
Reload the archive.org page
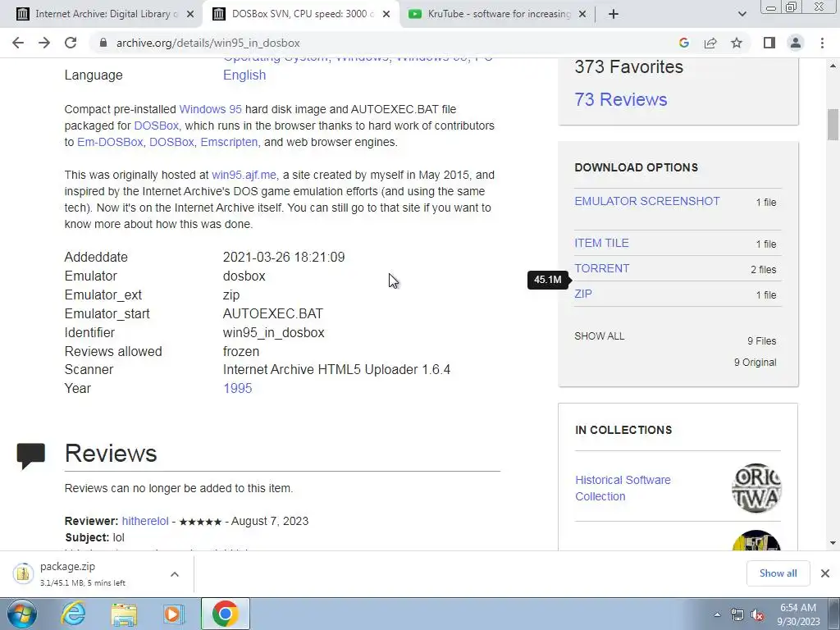click(x=71, y=43)
